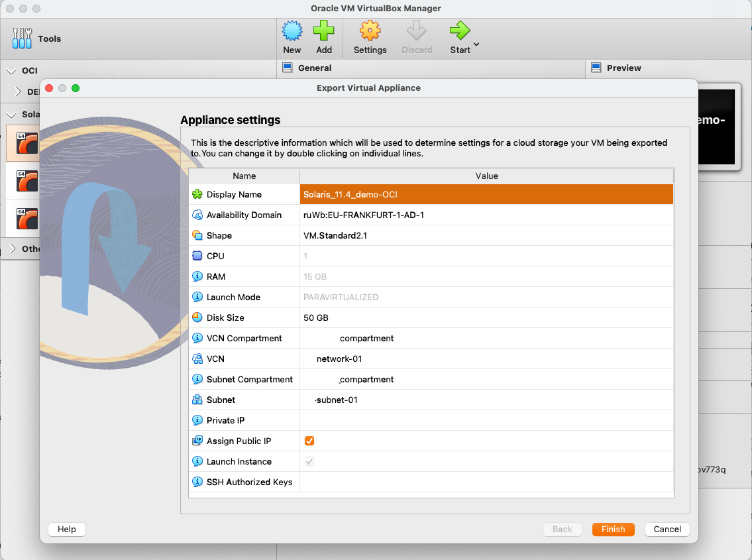Screen dimensions: 752x560
Task: Click the Preview section monitor icon
Action: (596, 68)
